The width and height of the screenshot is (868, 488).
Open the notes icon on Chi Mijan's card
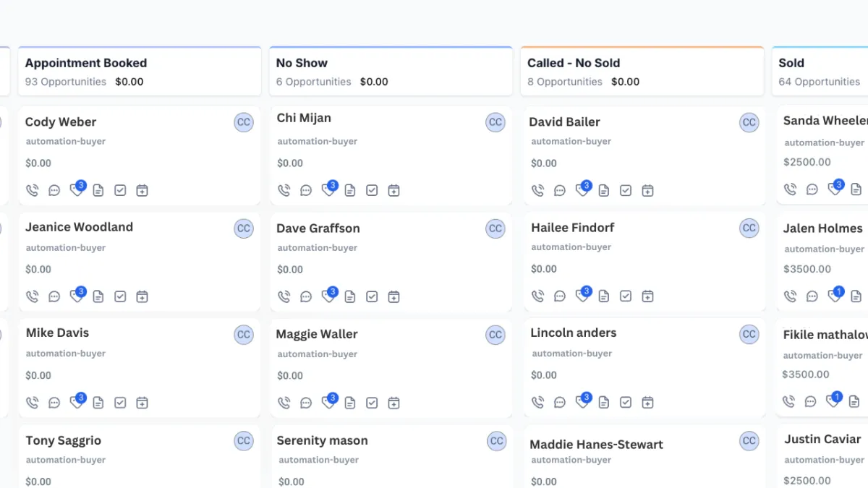click(350, 191)
